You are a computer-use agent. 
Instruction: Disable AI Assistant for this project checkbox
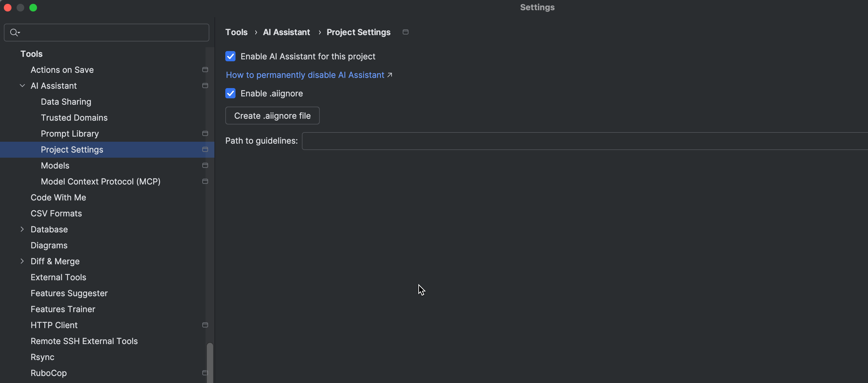coord(230,56)
